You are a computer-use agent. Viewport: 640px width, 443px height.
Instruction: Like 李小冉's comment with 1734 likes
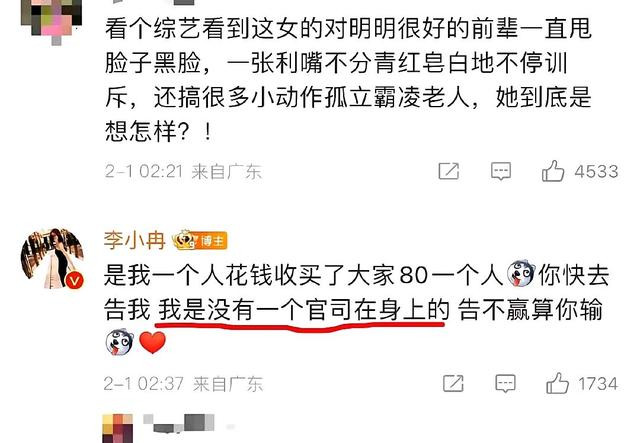[x=557, y=383]
